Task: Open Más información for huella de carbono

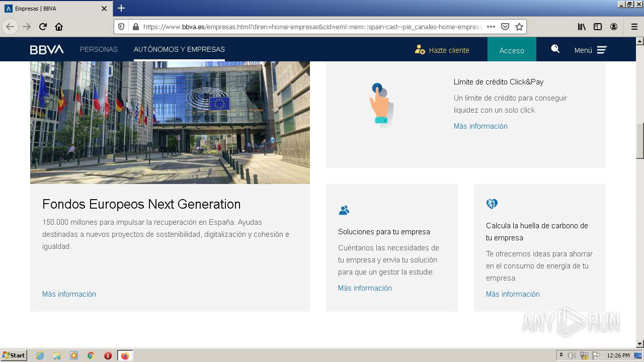Action: [x=513, y=294]
